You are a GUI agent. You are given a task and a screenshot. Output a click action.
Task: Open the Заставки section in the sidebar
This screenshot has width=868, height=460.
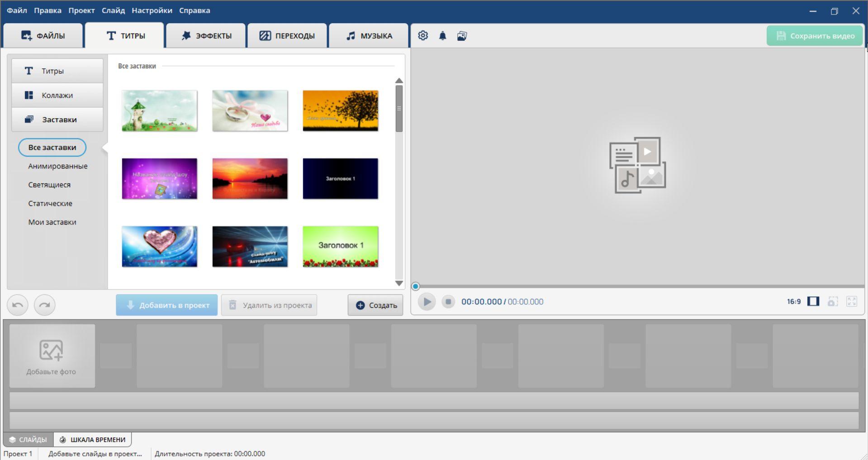(57, 120)
